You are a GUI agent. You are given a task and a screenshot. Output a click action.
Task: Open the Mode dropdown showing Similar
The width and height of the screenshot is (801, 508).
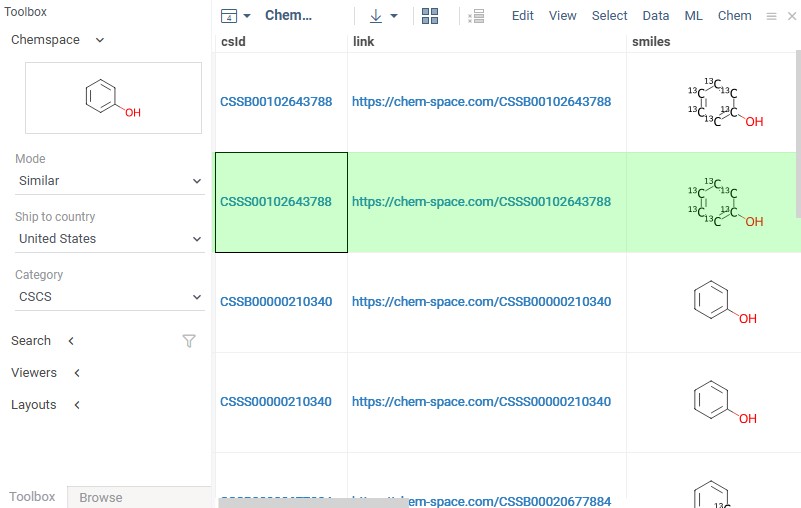(x=110, y=181)
